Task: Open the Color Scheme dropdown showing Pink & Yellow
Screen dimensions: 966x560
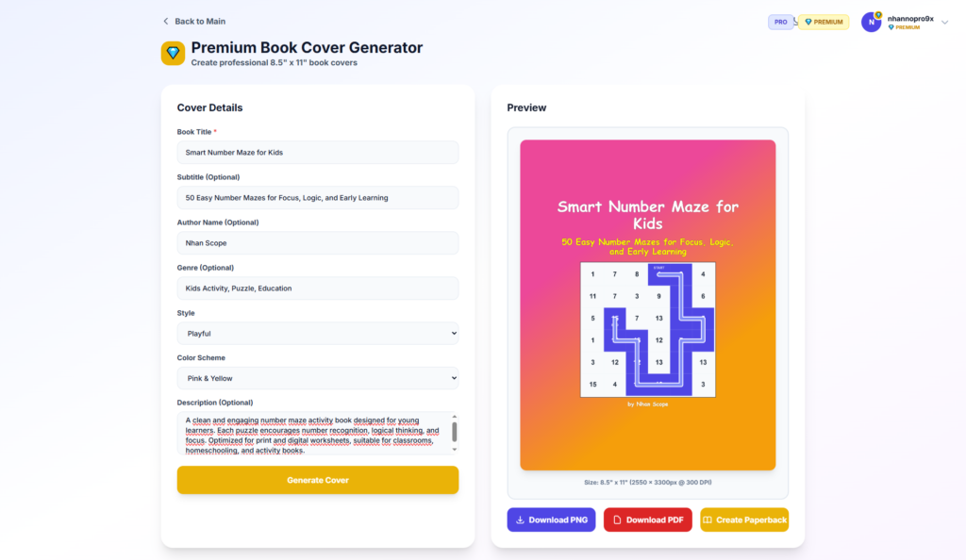Action: point(317,378)
